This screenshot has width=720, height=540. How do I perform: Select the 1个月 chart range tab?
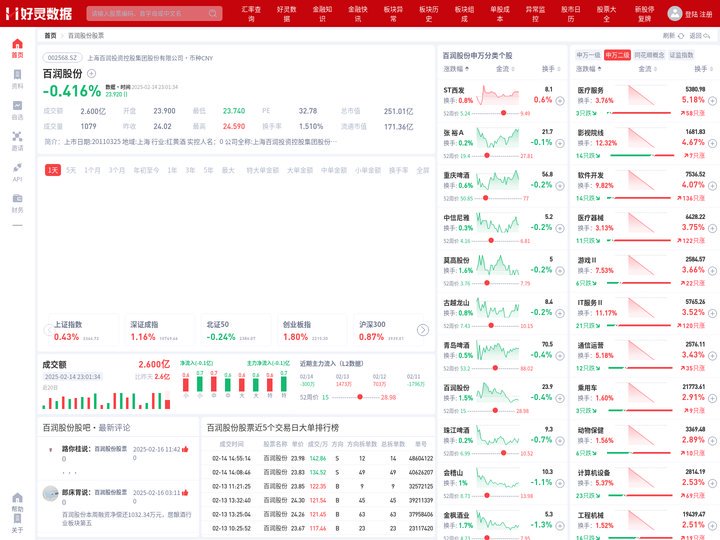click(x=92, y=170)
